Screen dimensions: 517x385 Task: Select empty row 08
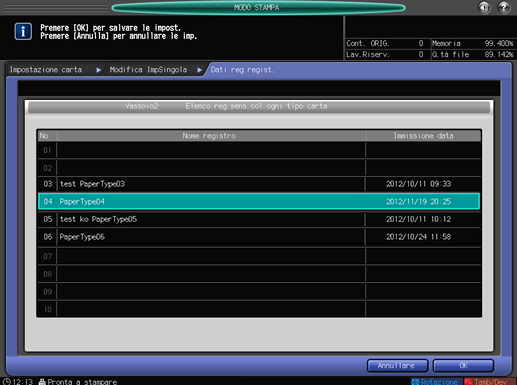coord(259,274)
